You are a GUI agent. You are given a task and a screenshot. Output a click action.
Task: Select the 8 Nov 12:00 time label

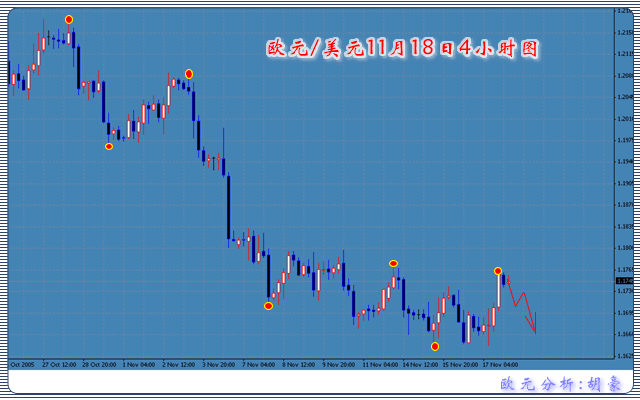(299, 364)
